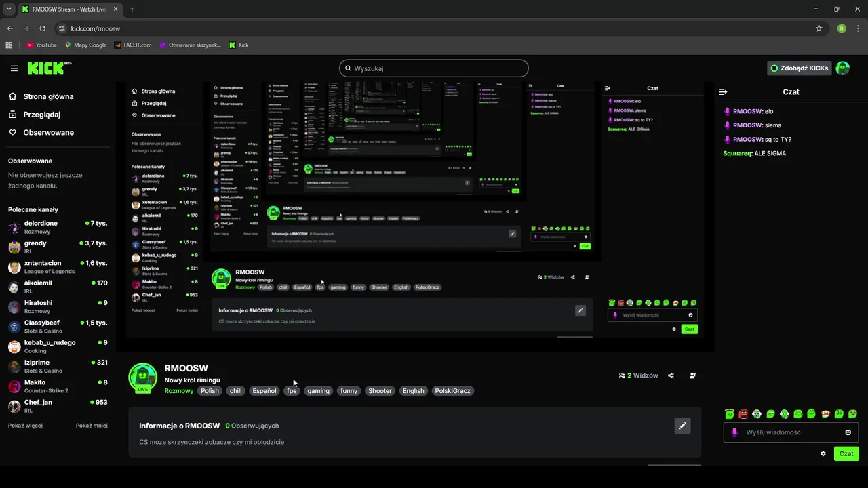Screen dimensions: 868x488
Task: Select the Polish tag
Action: (x=210, y=391)
